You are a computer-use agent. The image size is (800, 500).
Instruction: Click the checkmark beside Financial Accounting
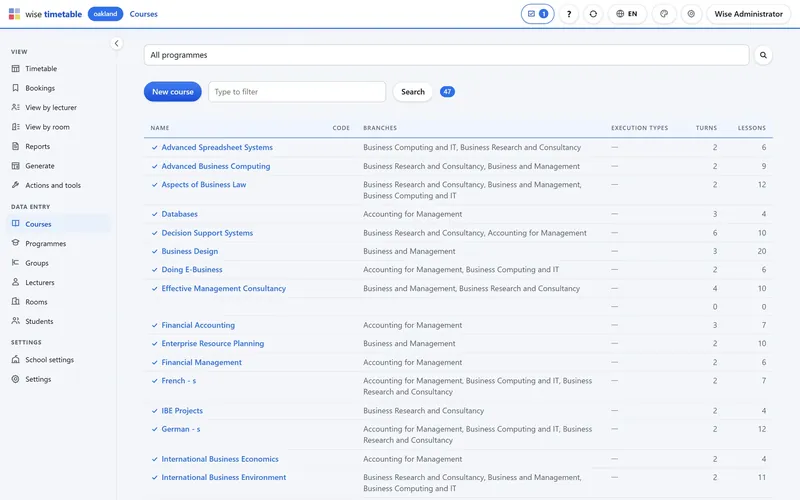tap(154, 326)
